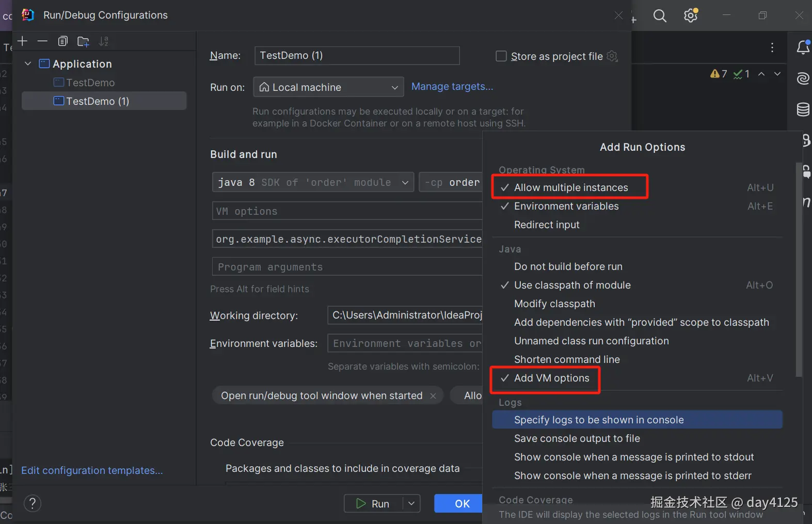Screen dimensions: 812x524
Task: Open Run on Local machine dropdown
Action: pyautogui.click(x=328, y=87)
